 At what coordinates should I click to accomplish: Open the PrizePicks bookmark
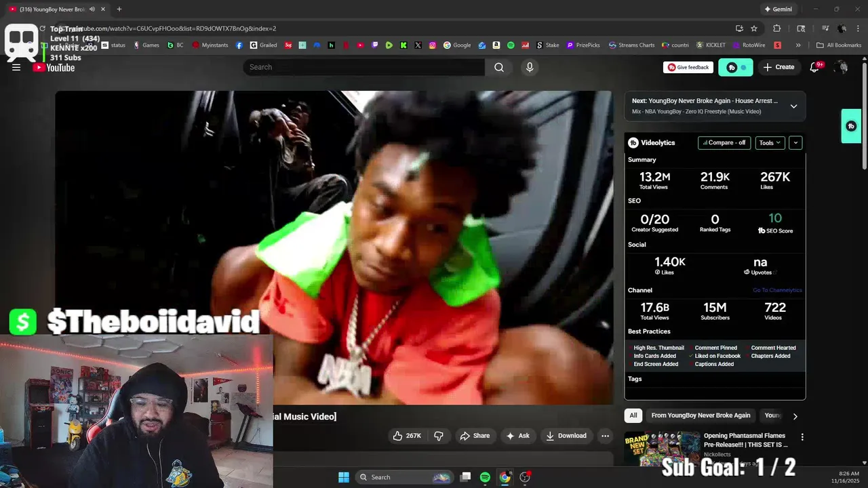pyautogui.click(x=583, y=45)
